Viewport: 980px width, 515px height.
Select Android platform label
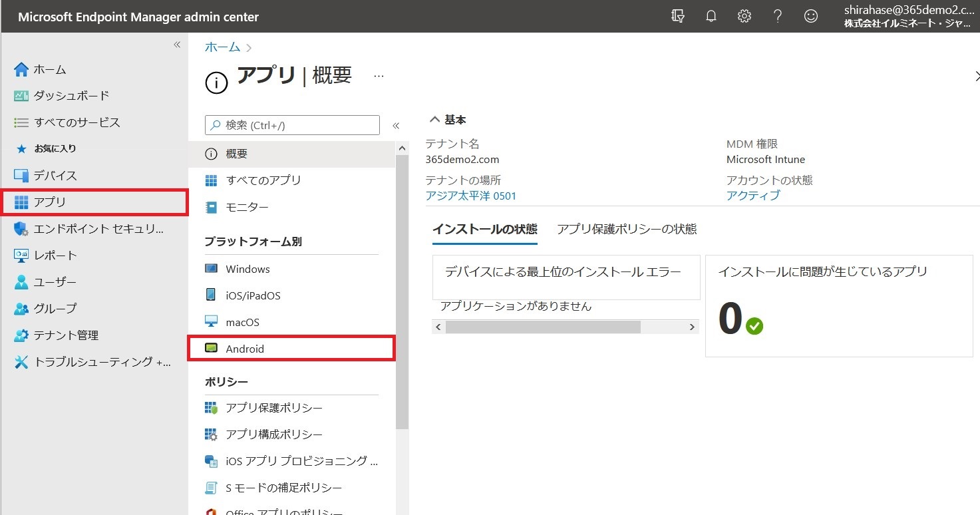pyautogui.click(x=245, y=349)
